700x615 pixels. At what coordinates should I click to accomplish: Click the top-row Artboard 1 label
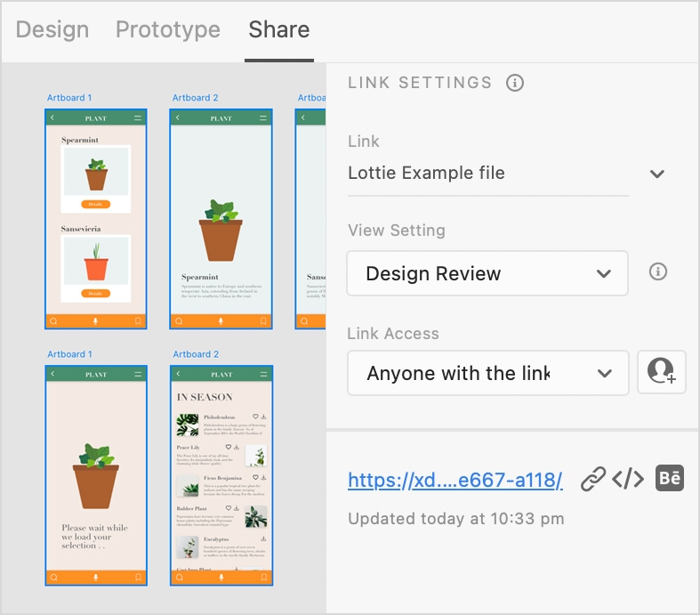click(69, 98)
